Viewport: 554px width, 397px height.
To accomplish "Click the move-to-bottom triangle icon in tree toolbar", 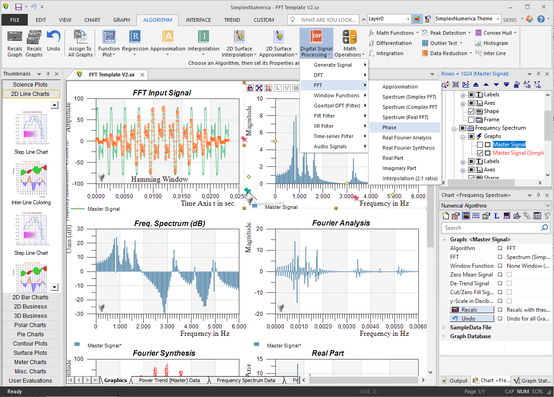I will point(506,84).
